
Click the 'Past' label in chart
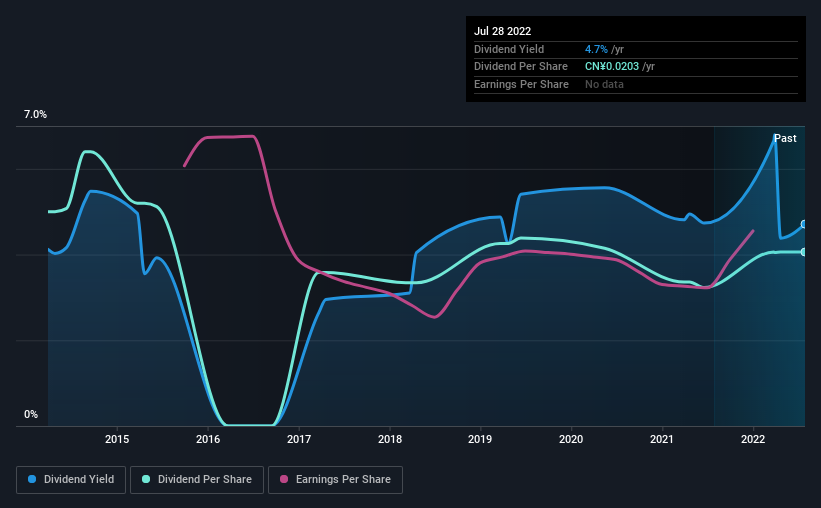point(785,138)
